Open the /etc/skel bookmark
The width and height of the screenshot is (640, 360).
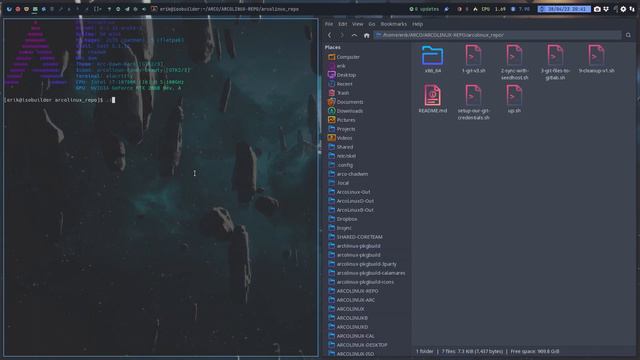point(342,156)
